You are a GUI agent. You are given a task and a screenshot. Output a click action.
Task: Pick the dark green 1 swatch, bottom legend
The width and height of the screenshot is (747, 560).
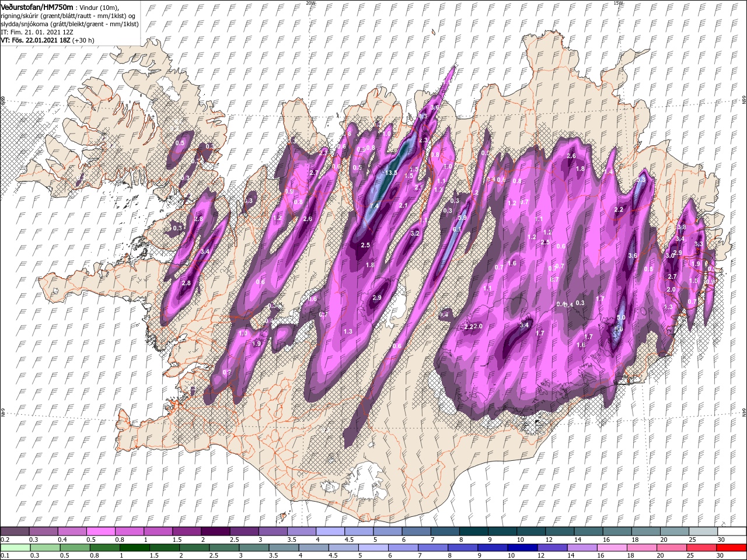click(135, 547)
